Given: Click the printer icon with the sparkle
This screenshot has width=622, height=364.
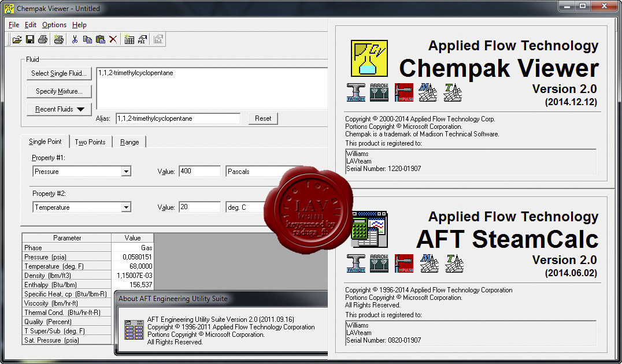Looking at the screenshot, I should coord(59,39).
